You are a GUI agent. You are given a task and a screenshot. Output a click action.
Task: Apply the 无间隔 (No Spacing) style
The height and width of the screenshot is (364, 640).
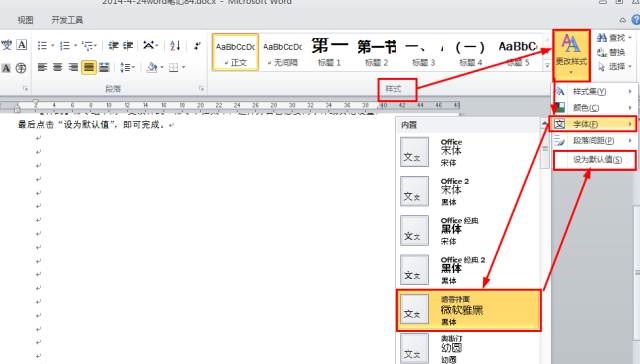click(x=282, y=53)
